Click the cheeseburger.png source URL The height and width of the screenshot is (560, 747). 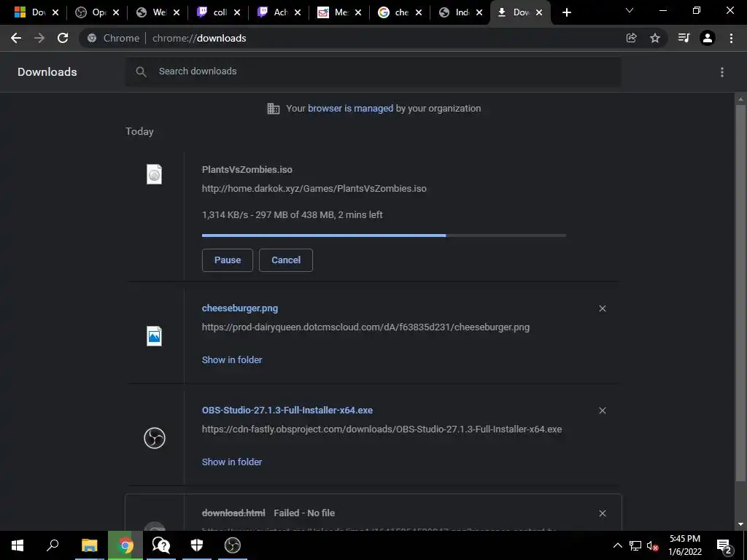pos(366,327)
